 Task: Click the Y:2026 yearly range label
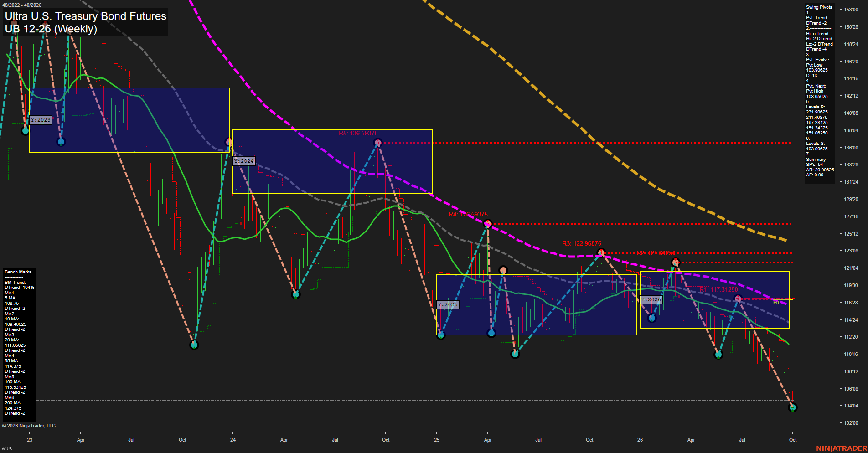pyautogui.click(x=651, y=299)
